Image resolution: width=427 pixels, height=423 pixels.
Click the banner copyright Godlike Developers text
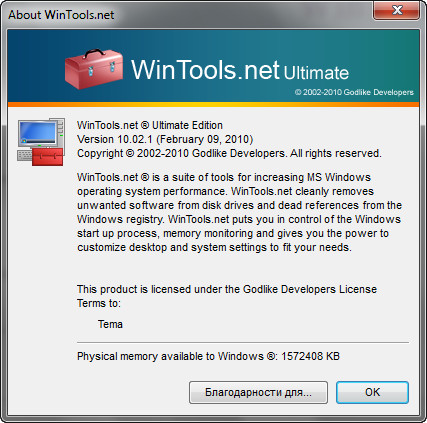[x=354, y=92]
